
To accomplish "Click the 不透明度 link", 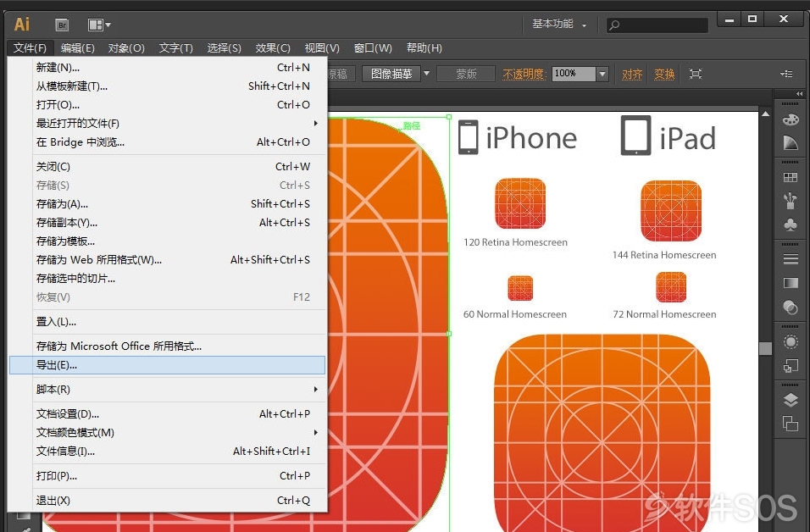I will point(524,74).
